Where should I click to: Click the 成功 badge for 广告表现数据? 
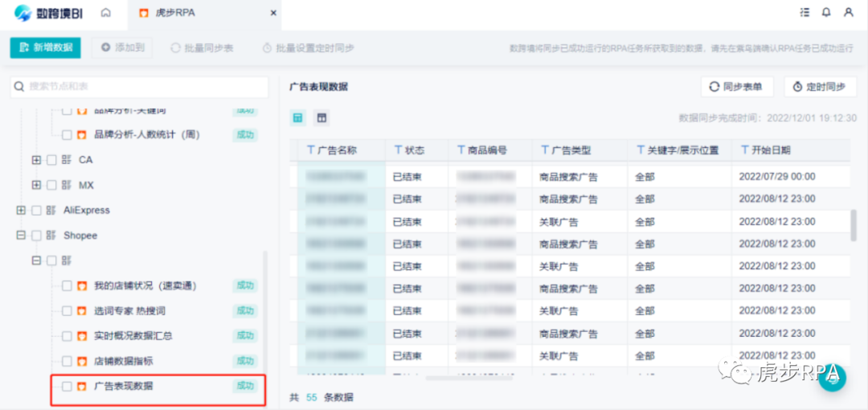pyautogui.click(x=245, y=386)
